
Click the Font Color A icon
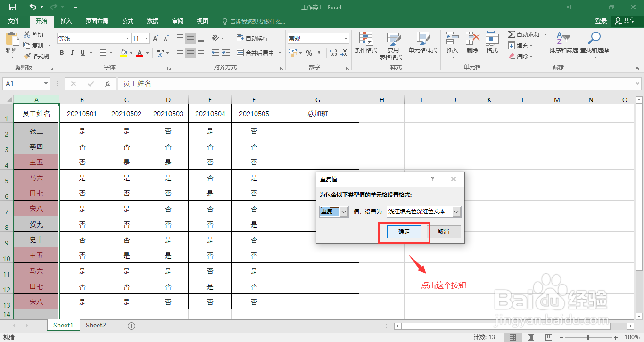click(139, 53)
